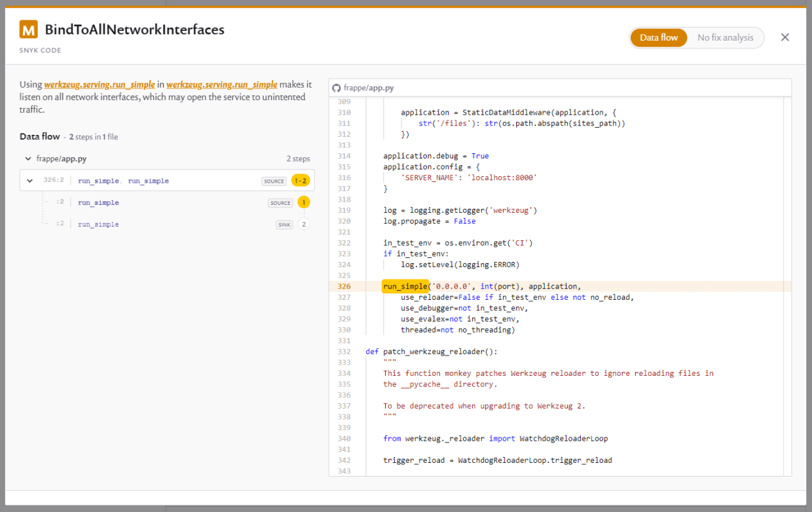Screen dimensions: 812x512
Task: Click the 'Data flow' section heading
Action: (x=40, y=137)
